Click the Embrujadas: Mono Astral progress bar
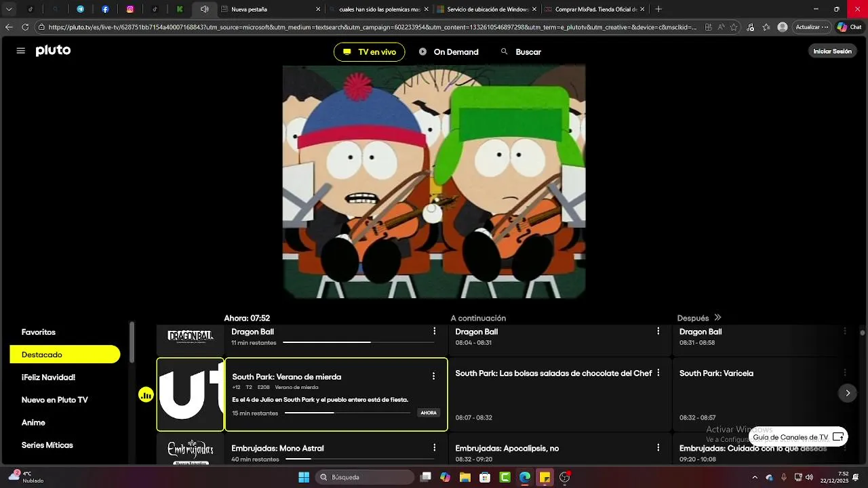The height and width of the screenshot is (488, 868). click(x=360, y=459)
